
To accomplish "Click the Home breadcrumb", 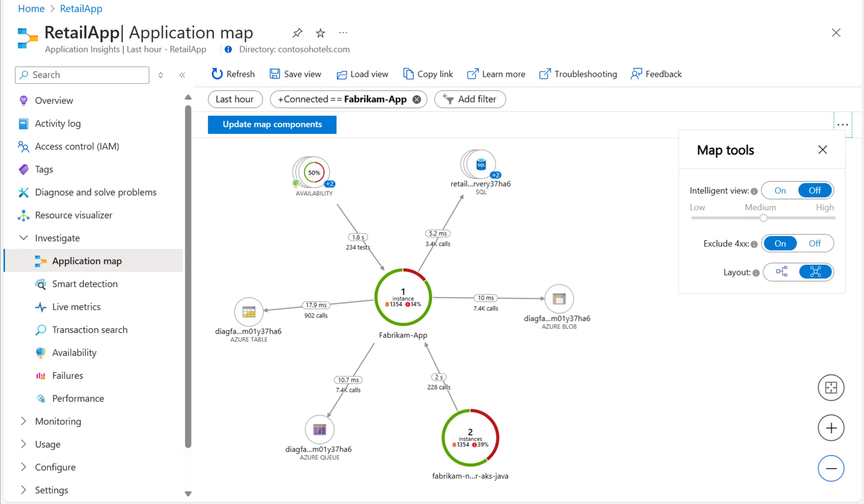I will [31, 9].
